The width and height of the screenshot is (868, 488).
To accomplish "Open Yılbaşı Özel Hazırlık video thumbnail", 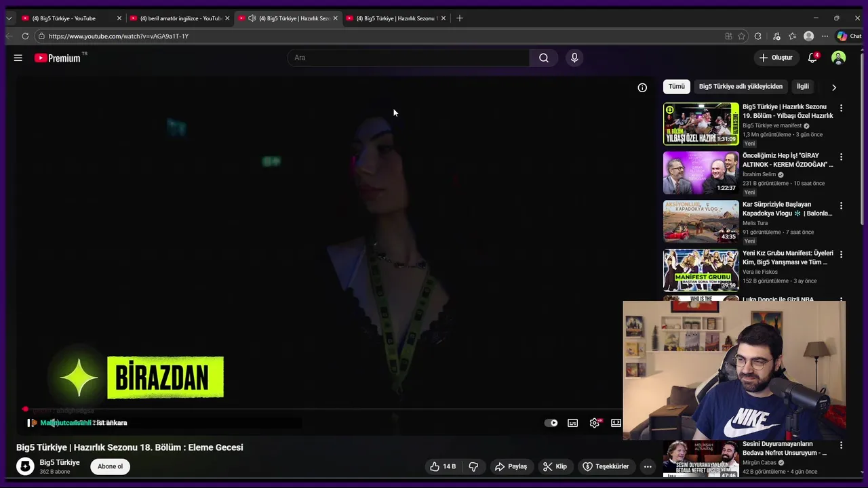I will (701, 124).
